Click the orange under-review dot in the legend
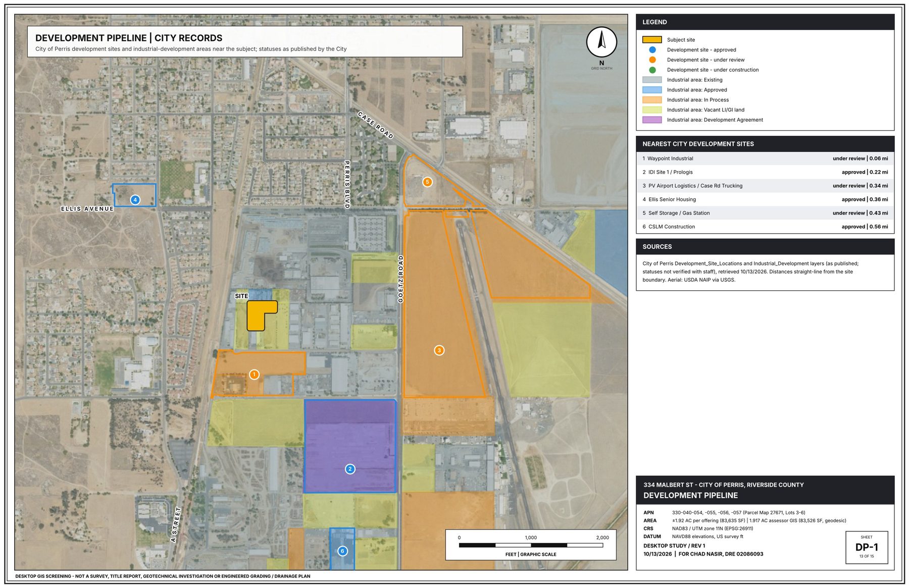The height and width of the screenshot is (588, 909). (652, 60)
